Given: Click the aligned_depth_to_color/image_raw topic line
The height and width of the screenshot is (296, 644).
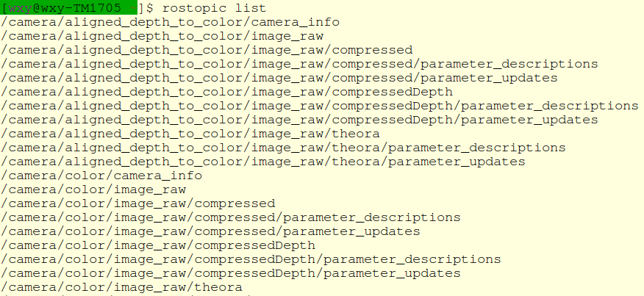Looking at the screenshot, I should point(162,36).
